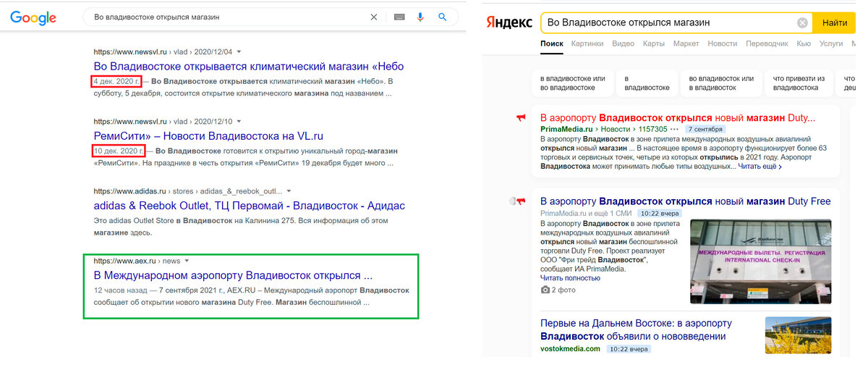The image size is (868, 373).
Task: Expand dropdown arrow next to newsvl.ru 2020/12/10 URL
Action: click(x=239, y=121)
